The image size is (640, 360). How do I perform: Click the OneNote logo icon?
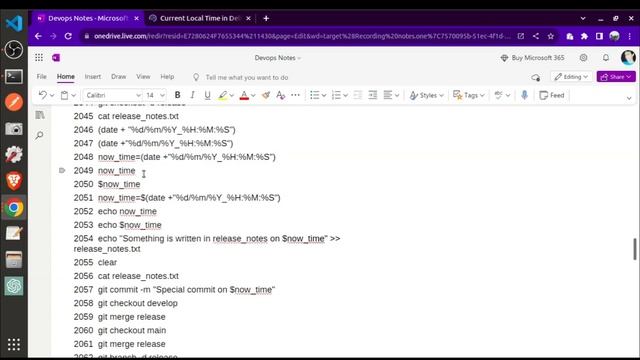[x=56, y=58]
